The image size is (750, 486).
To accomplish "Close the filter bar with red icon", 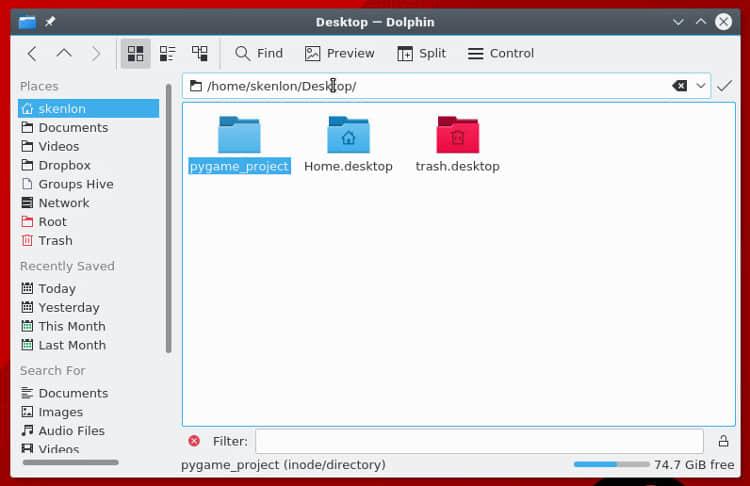I will [194, 441].
